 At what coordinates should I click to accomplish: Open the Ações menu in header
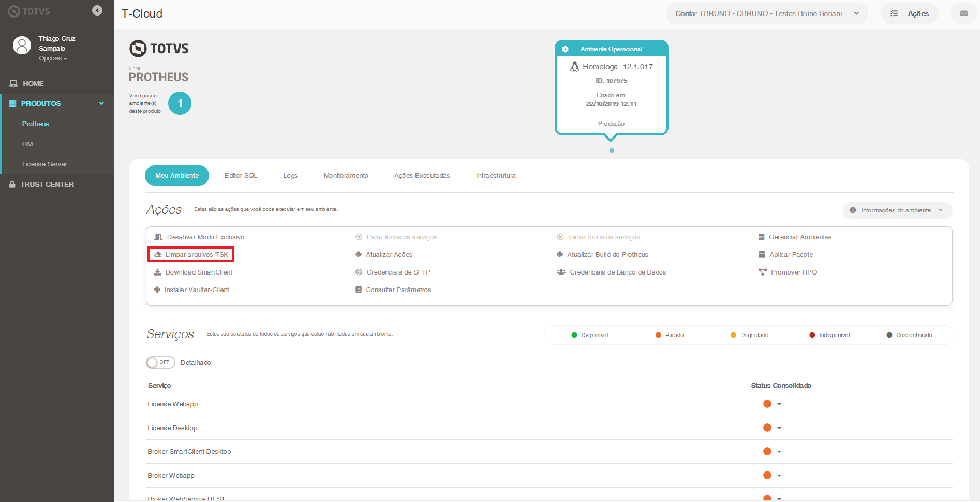909,13
